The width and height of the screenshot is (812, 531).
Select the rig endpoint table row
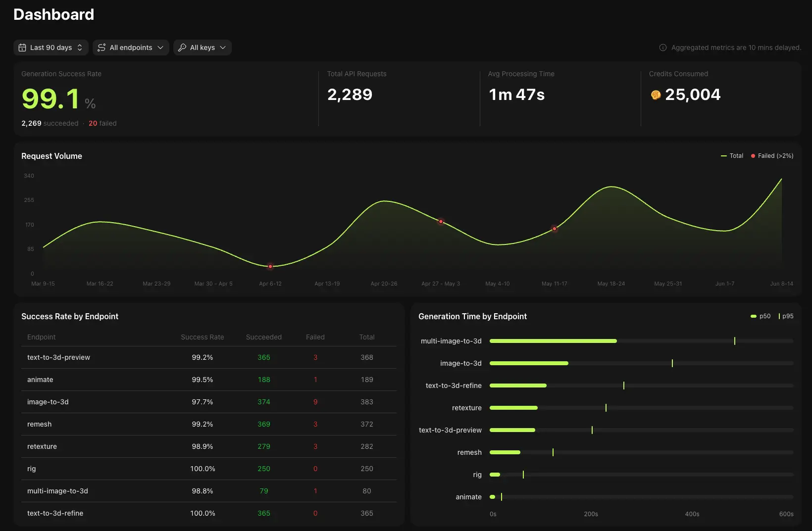click(x=209, y=469)
